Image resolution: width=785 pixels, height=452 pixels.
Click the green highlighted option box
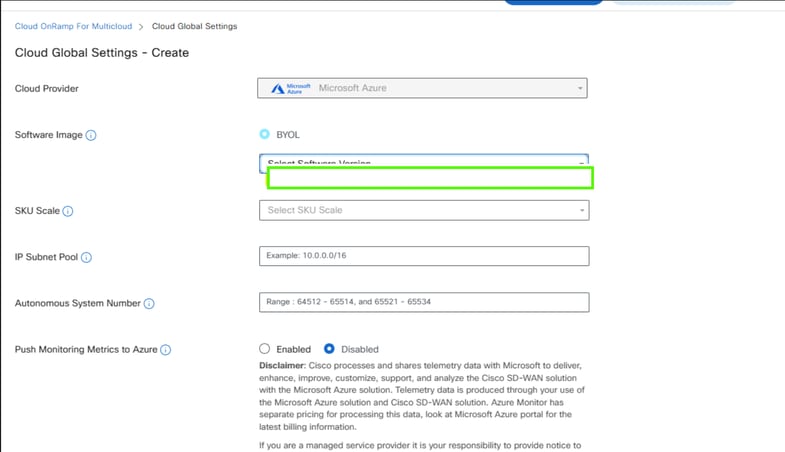(x=430, y=178)
